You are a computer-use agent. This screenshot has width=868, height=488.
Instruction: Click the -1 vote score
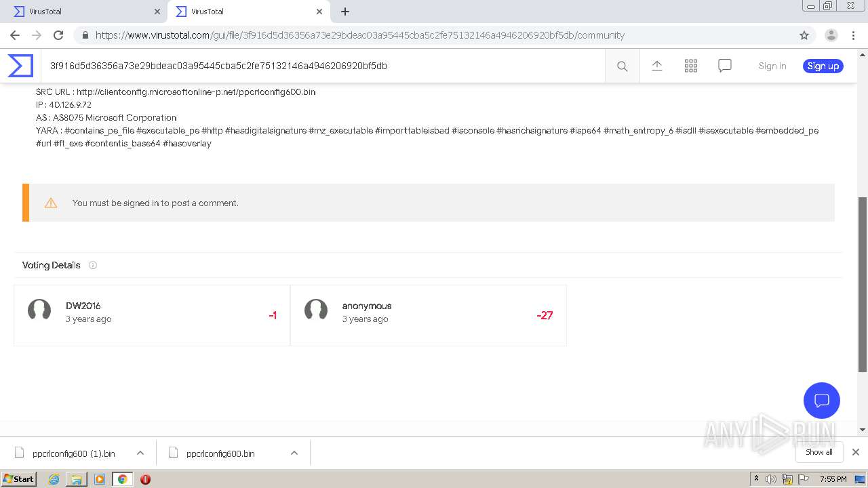tap(273, 315)
